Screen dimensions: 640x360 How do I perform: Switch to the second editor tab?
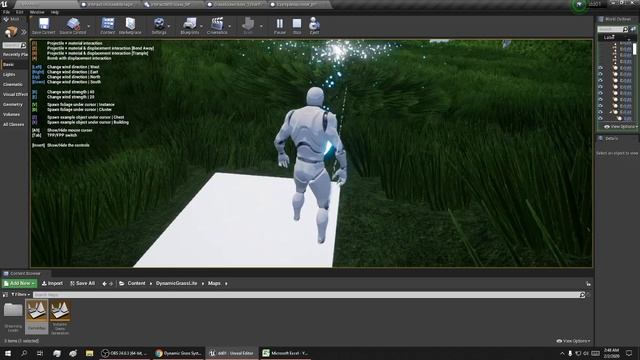pos(109,4)
